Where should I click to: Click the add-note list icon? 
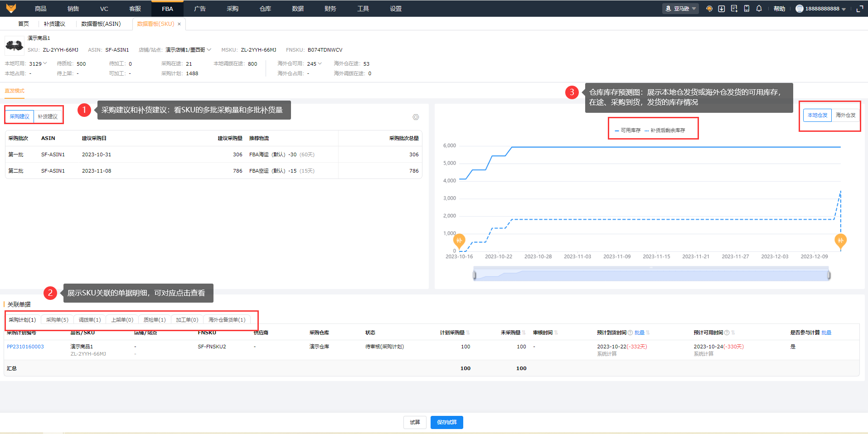[734, 9]
